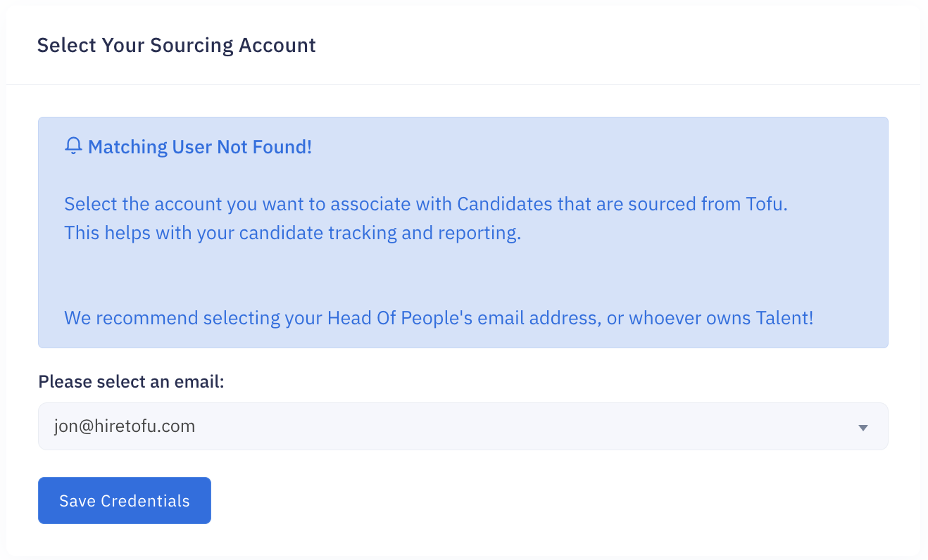Save Credentials button click
928x560 pixels.
[125, 500]
